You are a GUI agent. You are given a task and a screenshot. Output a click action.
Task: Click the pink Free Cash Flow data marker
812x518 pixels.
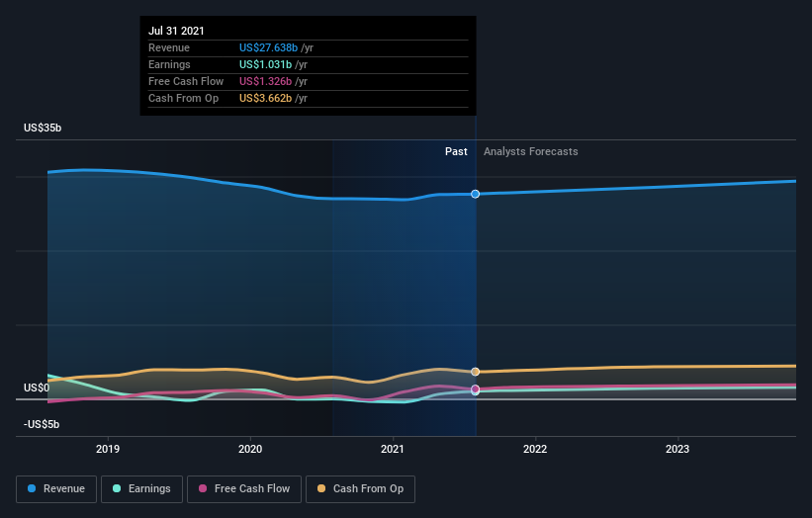tap(476, 389)
